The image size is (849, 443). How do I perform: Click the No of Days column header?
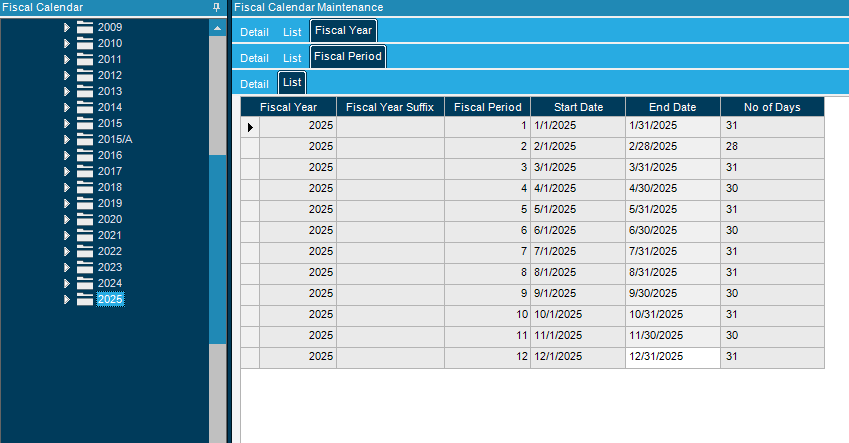[773, 107]
